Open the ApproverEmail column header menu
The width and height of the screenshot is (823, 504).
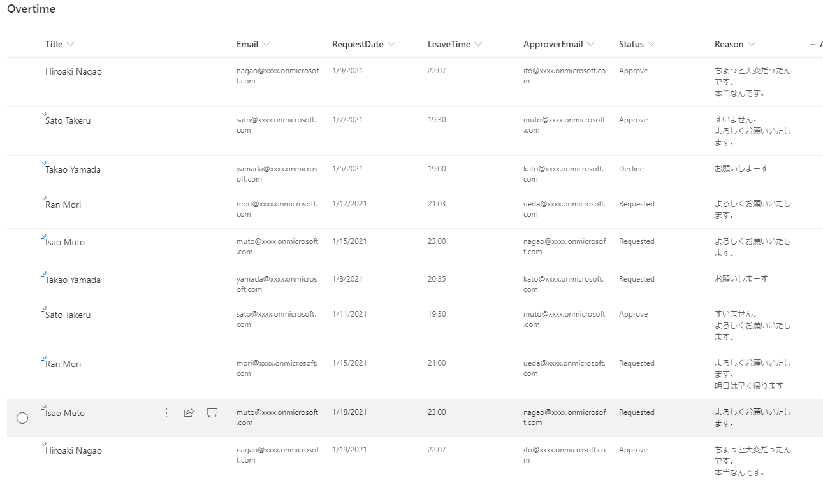coord(591,45)
